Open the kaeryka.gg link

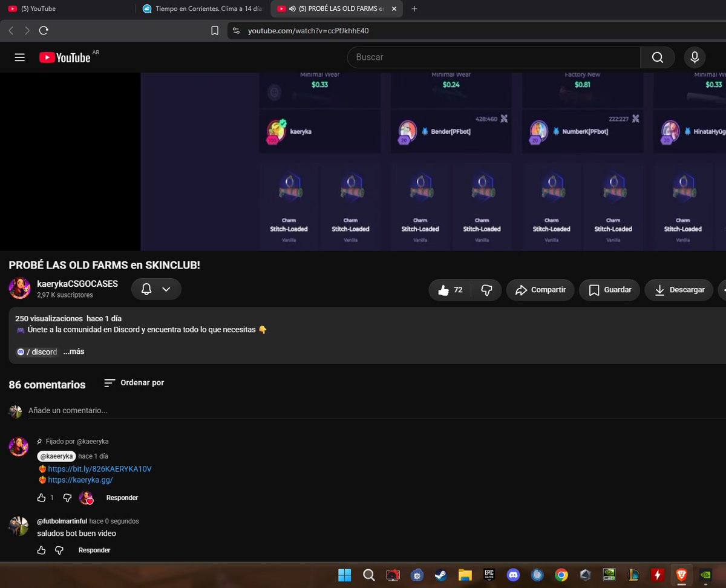[x=80, y=480]
